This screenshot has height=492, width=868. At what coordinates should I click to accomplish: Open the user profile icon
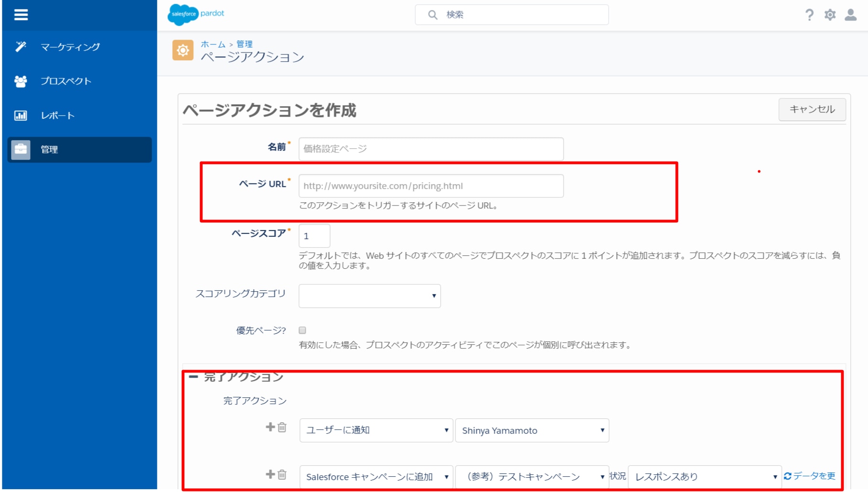851,15
